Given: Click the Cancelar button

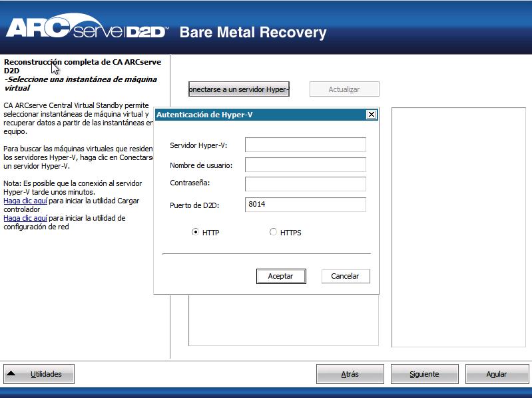Looking at the screenshot, I should coord(346,276).
